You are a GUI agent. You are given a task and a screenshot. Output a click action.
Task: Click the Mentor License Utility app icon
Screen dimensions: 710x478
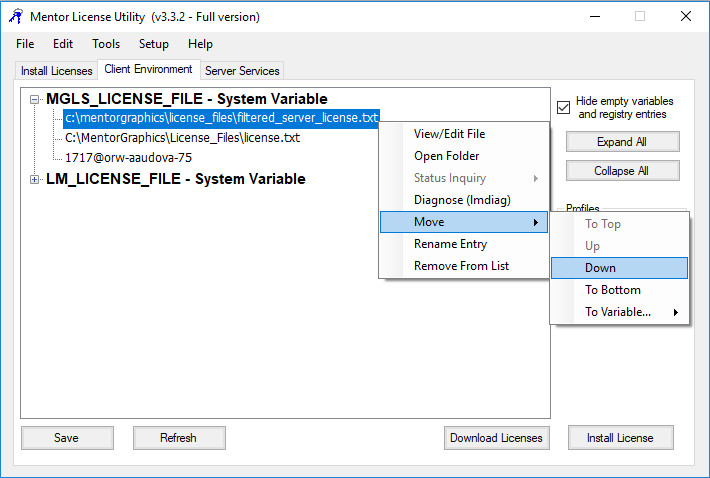(16, 16)
